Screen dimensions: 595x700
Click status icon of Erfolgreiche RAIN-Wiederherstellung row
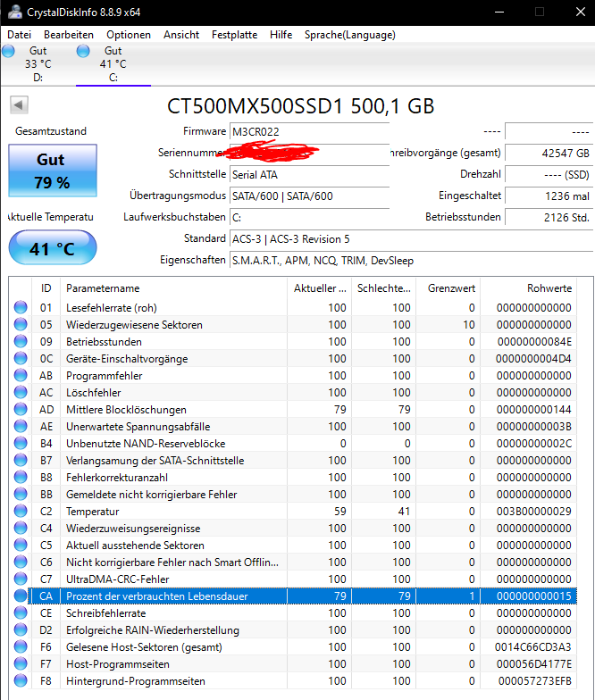pos(21,630)
